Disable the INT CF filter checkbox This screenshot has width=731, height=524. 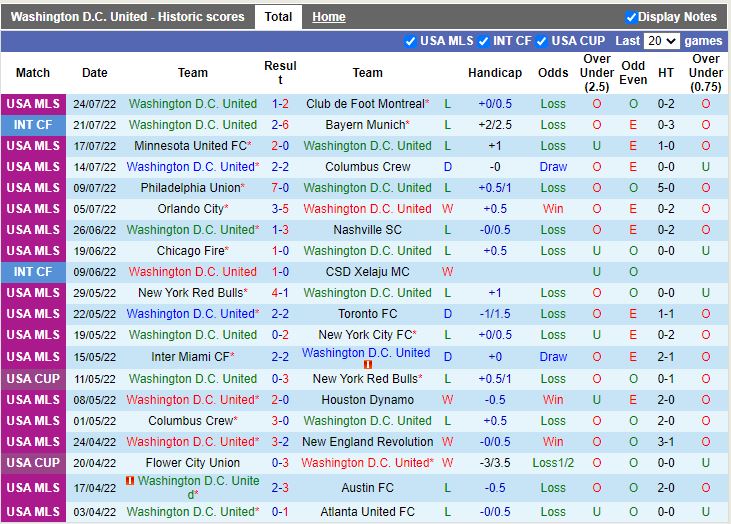click(483, 41)
